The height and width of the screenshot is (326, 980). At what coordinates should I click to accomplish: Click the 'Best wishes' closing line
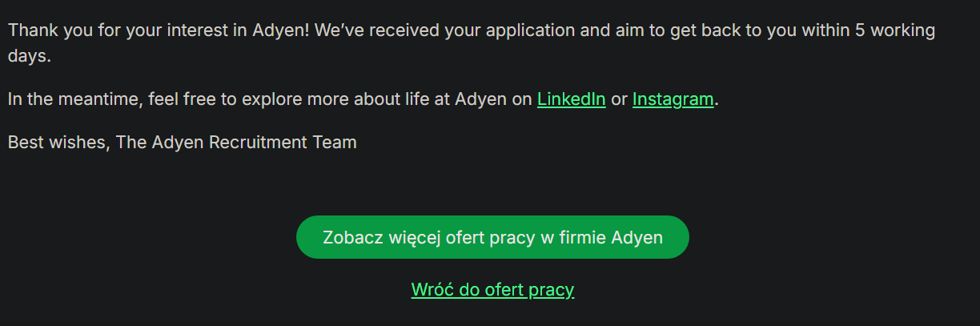[56, 143]
